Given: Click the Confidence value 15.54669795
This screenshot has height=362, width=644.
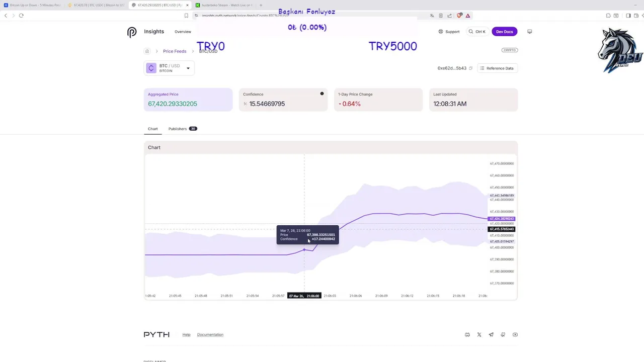Looking at the screenshot, I should pyautogui.click(x=267, y=104).
